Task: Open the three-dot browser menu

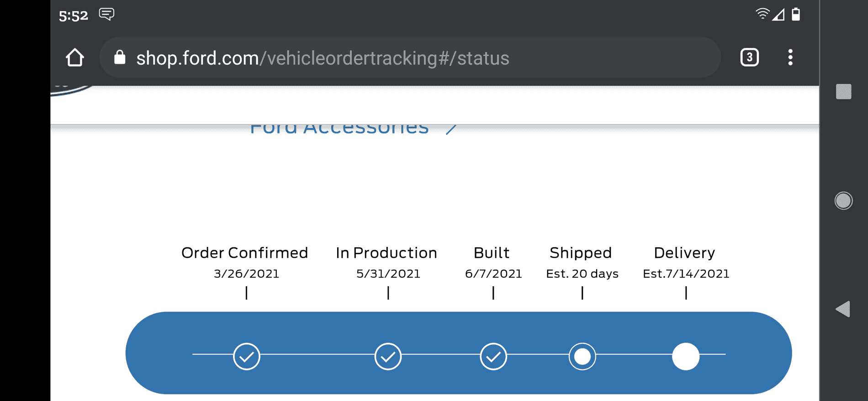Action: 790,58
